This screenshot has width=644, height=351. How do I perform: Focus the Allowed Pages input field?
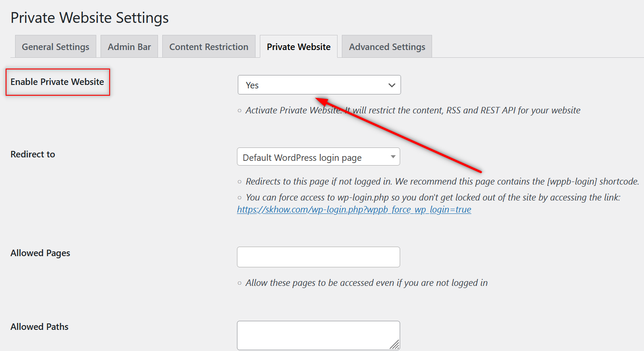tap(318, 257)
